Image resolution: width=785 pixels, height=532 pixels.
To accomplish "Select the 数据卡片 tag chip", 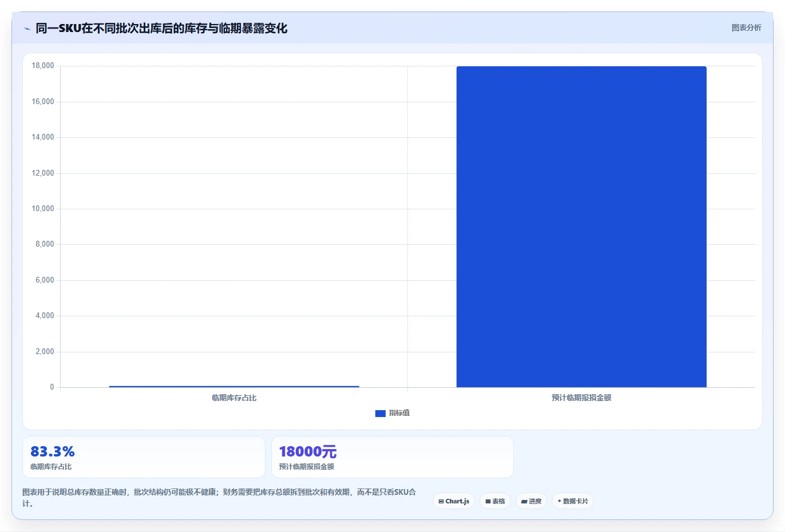I will pyautogui.click(x=572, y=501).
